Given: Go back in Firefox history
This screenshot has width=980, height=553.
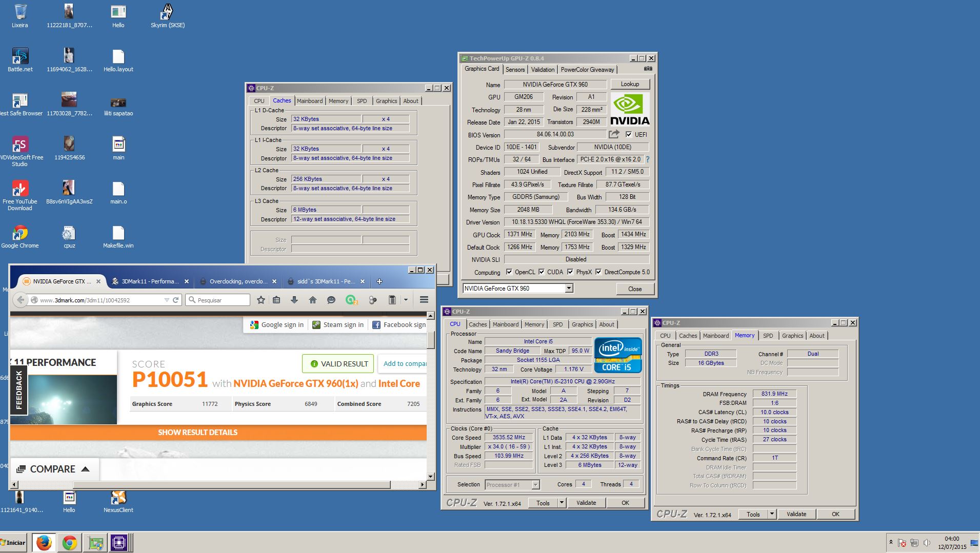Looking at the screenshot, I should point(20,300).
